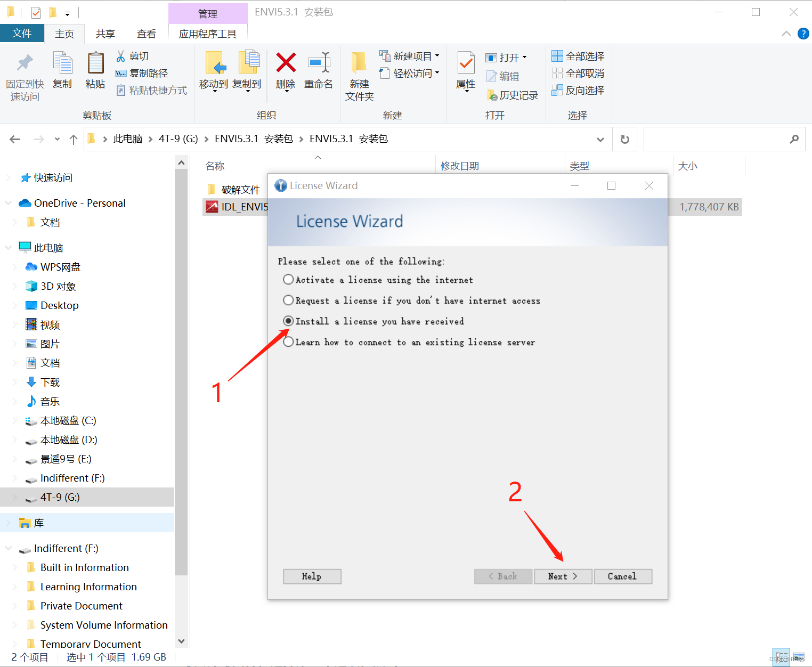Open History (历史记录) in the ribbon
This screenshot has height=667, width=812.
tap(513, 95)
